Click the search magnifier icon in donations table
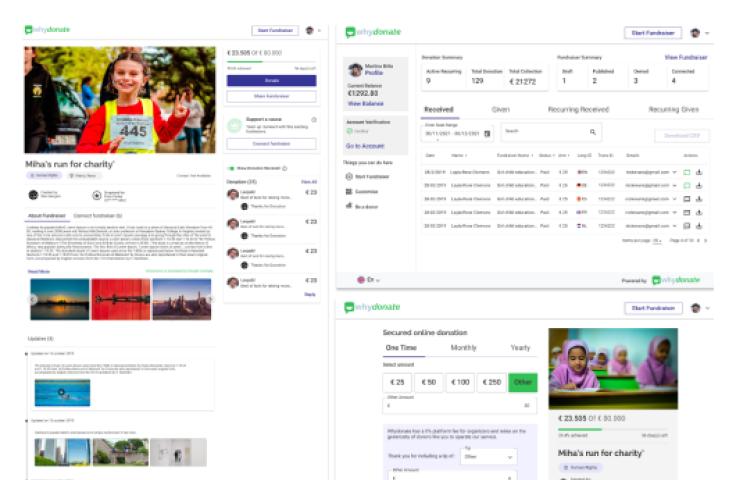This screenshot has width=735, height=480. point(592,132)
